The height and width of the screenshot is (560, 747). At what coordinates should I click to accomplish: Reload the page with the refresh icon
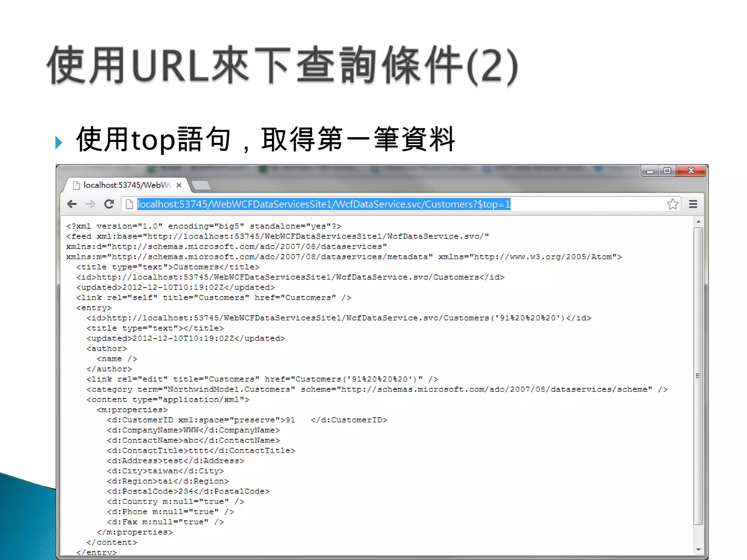point(109,204)
